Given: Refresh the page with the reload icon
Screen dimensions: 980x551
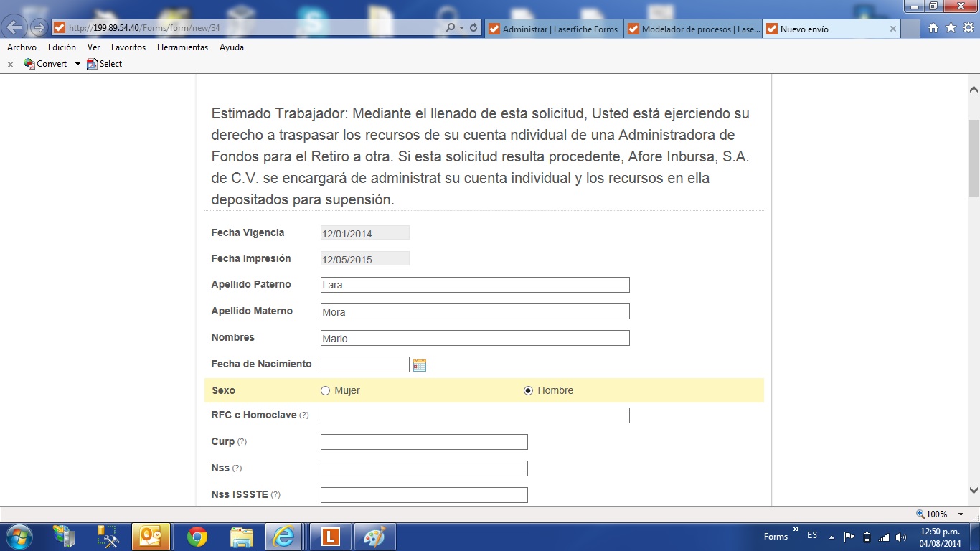Looking at the screenshot, I should (473, 28).
